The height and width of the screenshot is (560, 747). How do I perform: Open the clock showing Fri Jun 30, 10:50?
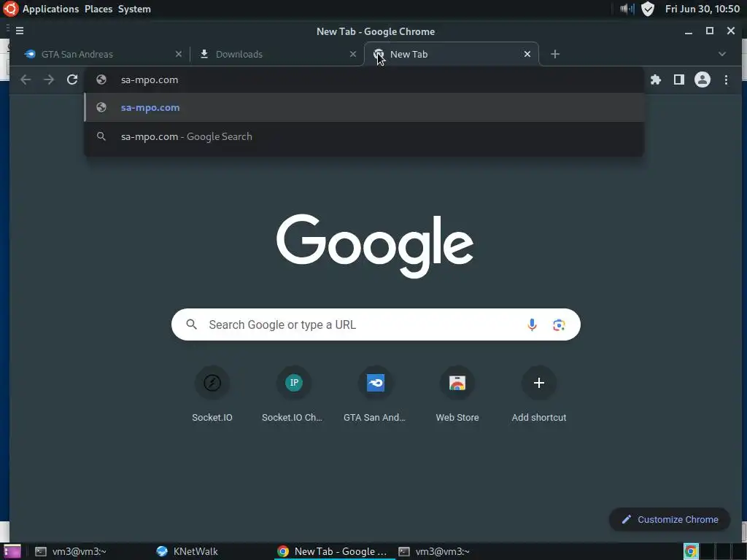click(703, 9)
